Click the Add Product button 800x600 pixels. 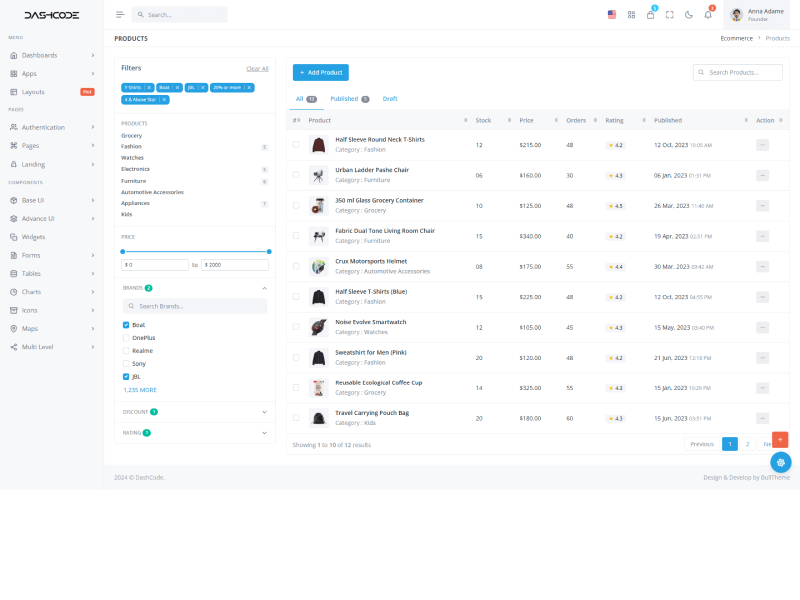coord(320,72)
